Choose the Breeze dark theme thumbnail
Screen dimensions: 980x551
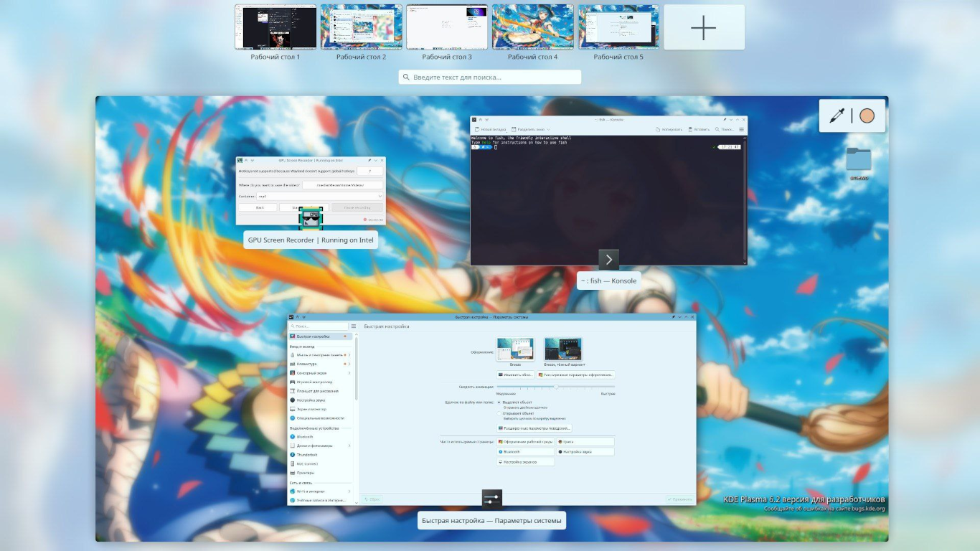(563, 349)
